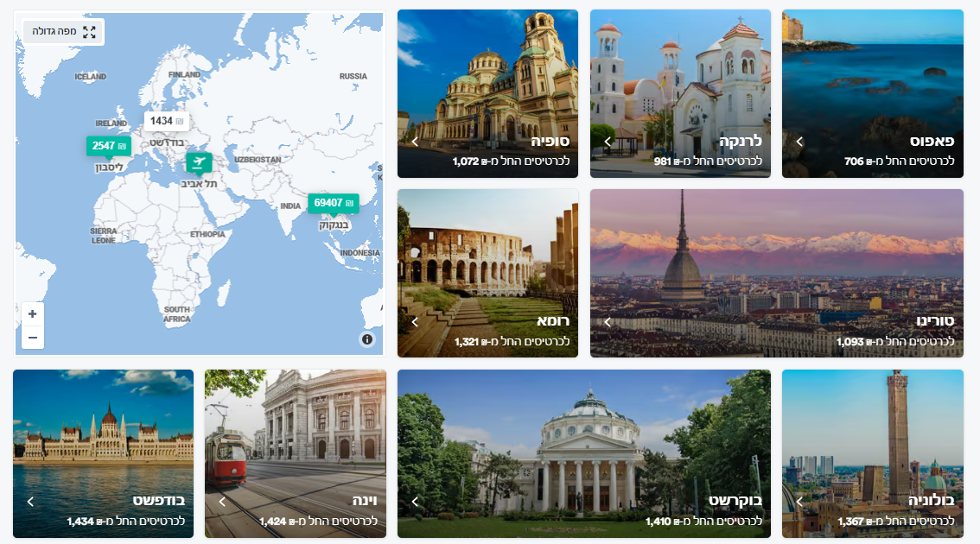This screenshot has width=980, height=544.
Task: Select the 69407 Bangkok price marker
Action: (333, 203)
